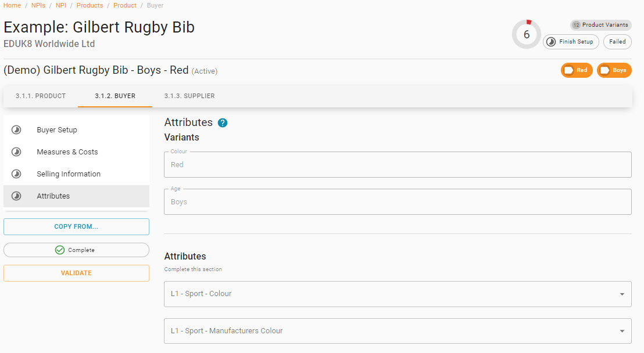Open L1 - Sport - Manufacturers Colour dropdown arrow
The height and width of the screenshot is (353, 644).
point(622,332)
